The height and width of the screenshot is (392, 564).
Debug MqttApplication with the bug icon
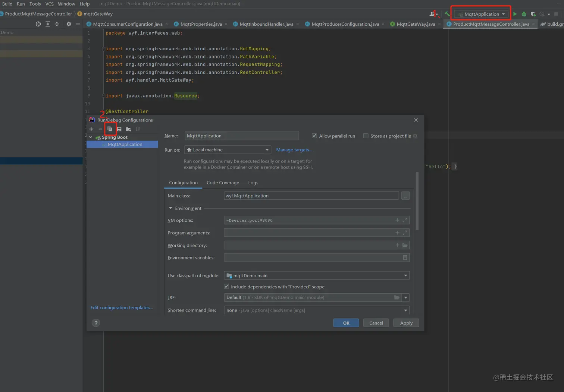coord(524,14)
